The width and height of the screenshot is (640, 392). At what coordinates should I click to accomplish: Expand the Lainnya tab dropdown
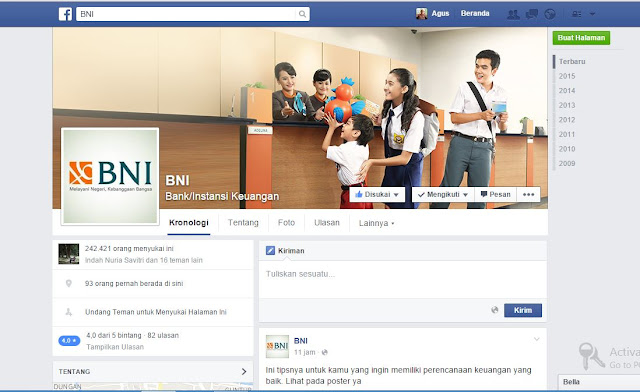click(x=376, y=223)
